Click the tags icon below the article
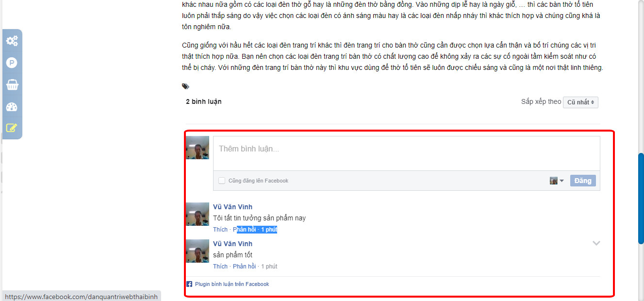Viewport: 644px width, 301px height. (x=185, y=86)
